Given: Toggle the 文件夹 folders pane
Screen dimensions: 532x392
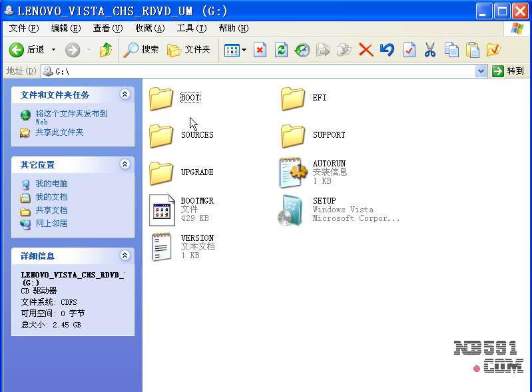Looking at the screenshot, I should [188, 50].
